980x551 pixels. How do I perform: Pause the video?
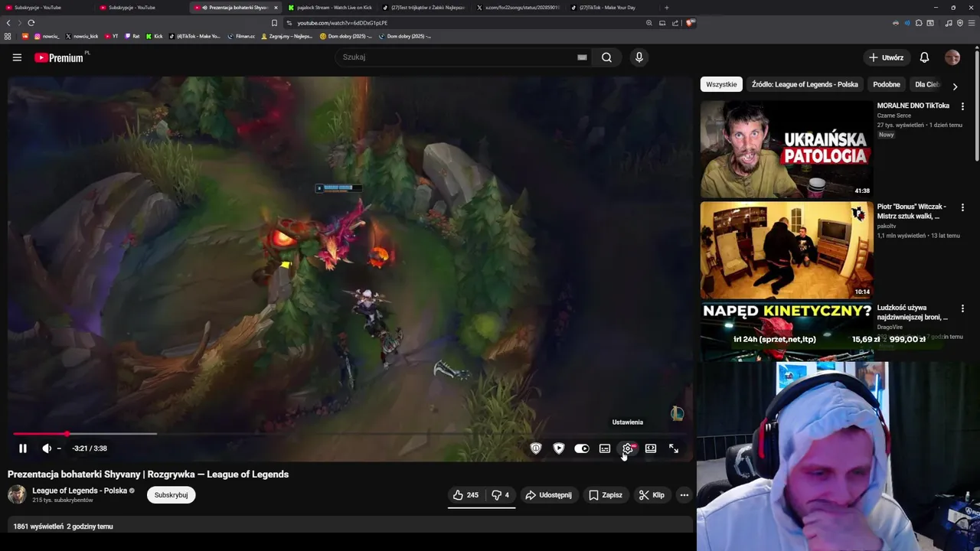[x=23, y=448]
